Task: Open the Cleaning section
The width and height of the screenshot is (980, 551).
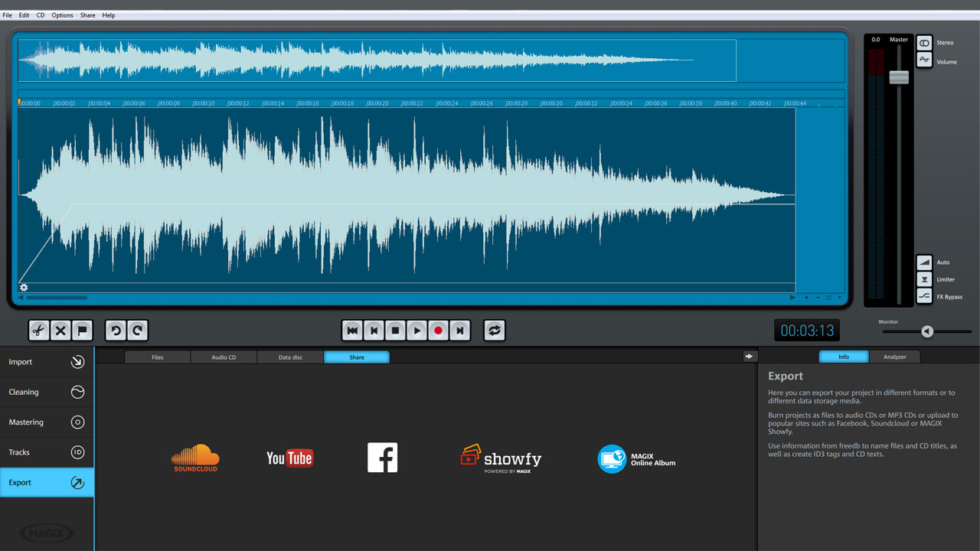Action: 47,392
